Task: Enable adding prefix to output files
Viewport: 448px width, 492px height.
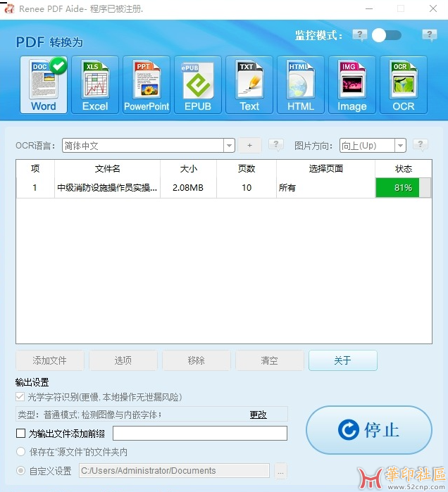Action: [x=20, y=434]
